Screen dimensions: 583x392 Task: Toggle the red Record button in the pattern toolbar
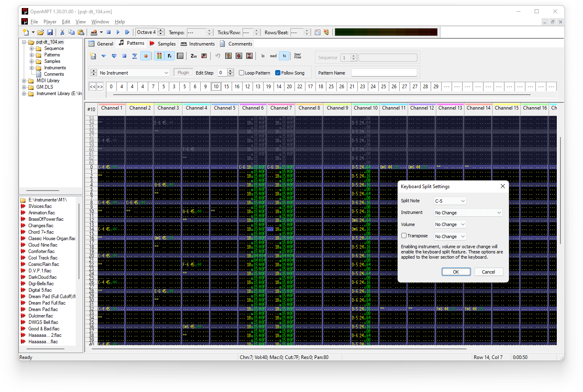[x=146, y=56]
